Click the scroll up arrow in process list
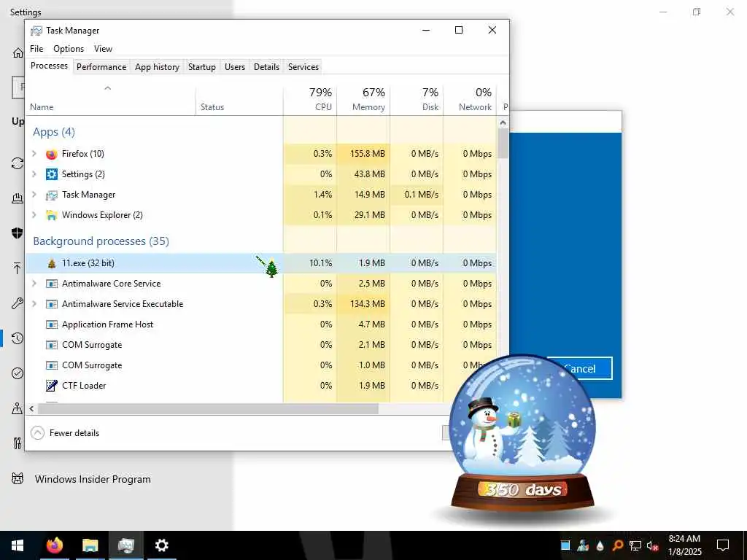This screenshot has height=560, width=747. [x=503, y=122]
